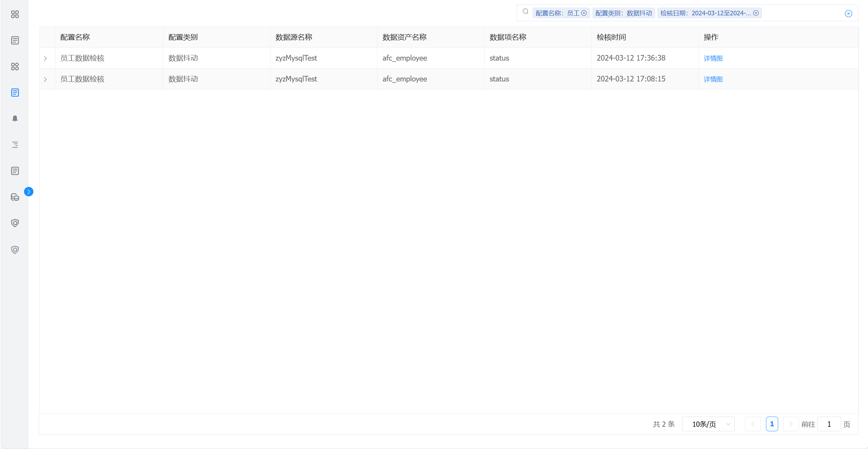Select page 1 in pagination

772,424
